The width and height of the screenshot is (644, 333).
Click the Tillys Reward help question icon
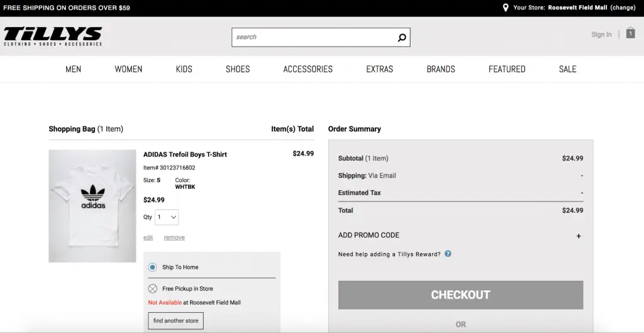pyautogui.click(x=448, y=254)
